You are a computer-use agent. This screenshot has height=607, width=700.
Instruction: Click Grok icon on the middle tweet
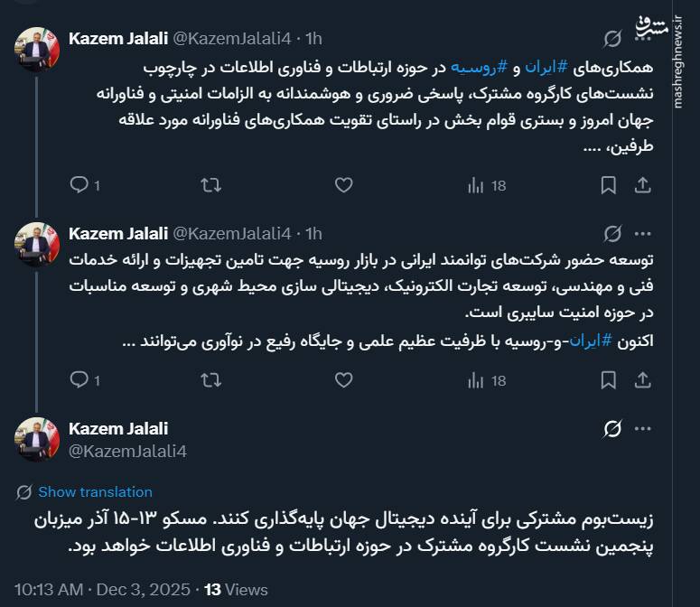[x=612, y=233]
